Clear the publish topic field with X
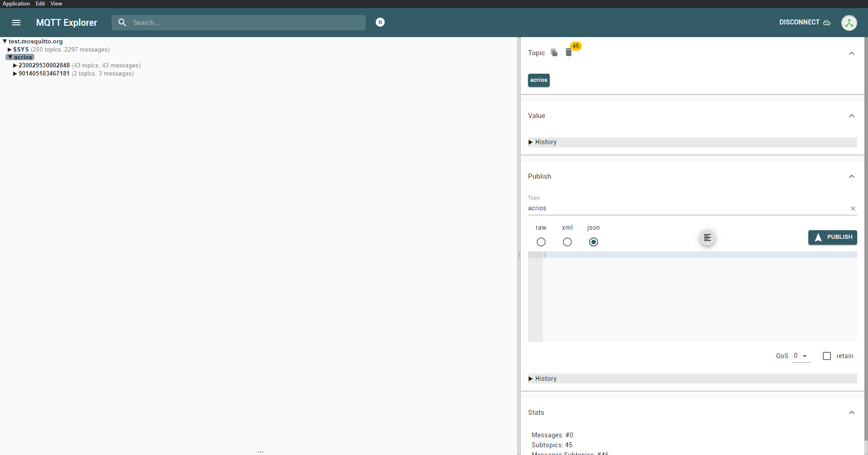Image resolution: width=868 pixels, height=455 pixels. pyautogui.click(x=853, y=209)
